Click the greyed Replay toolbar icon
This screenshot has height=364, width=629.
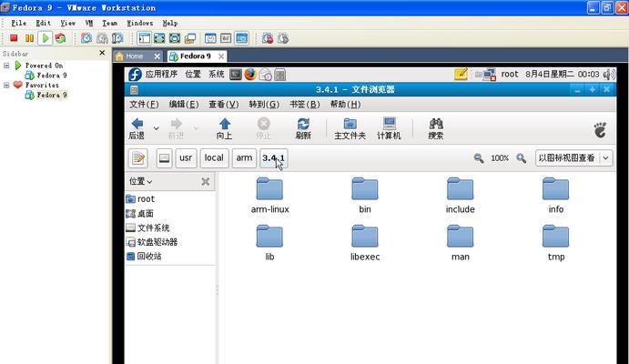(x=283, y=38)
